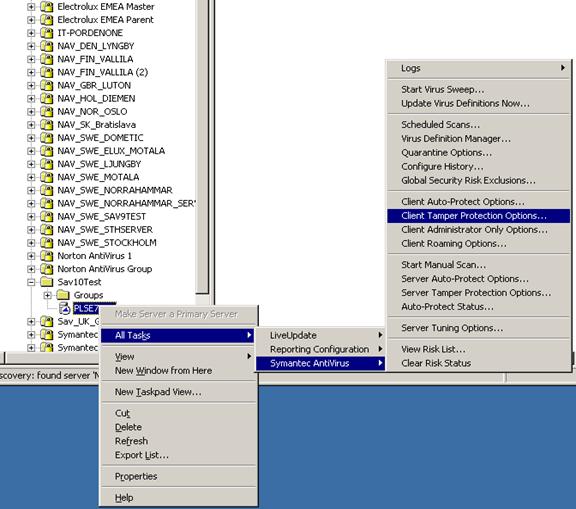Image resolution: width=576 pixels, height=509 pixels.
Task: Choose New Taskpad View
Action: (177, 392)
